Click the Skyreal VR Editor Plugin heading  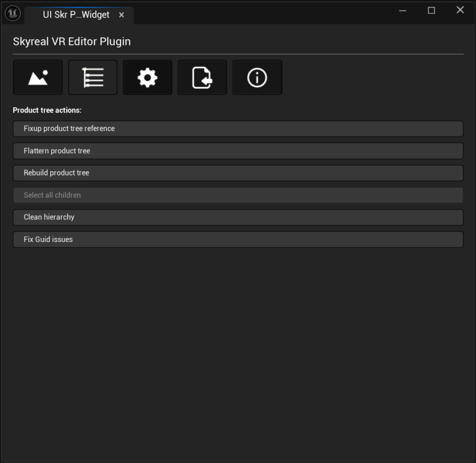click(x=72, y=42)
